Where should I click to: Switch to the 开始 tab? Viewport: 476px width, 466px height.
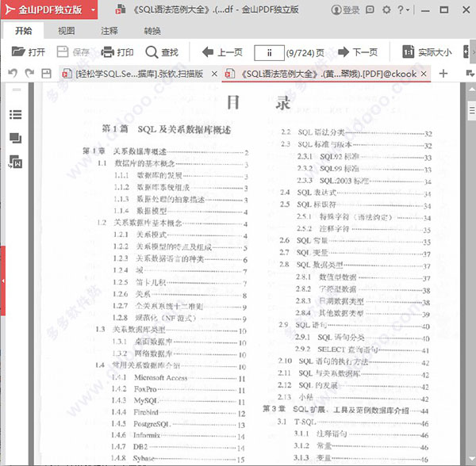(23, 31)
